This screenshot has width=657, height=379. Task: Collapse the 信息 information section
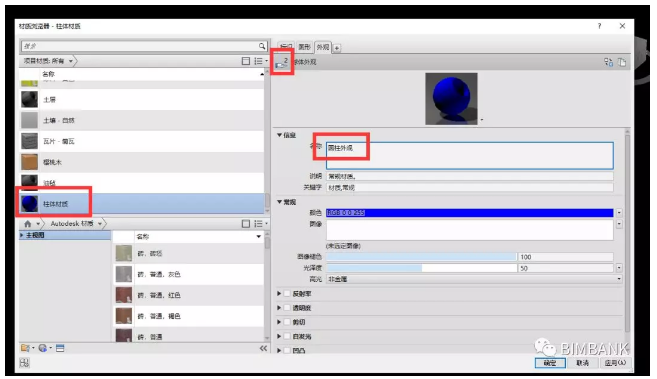tap(279, 135)
